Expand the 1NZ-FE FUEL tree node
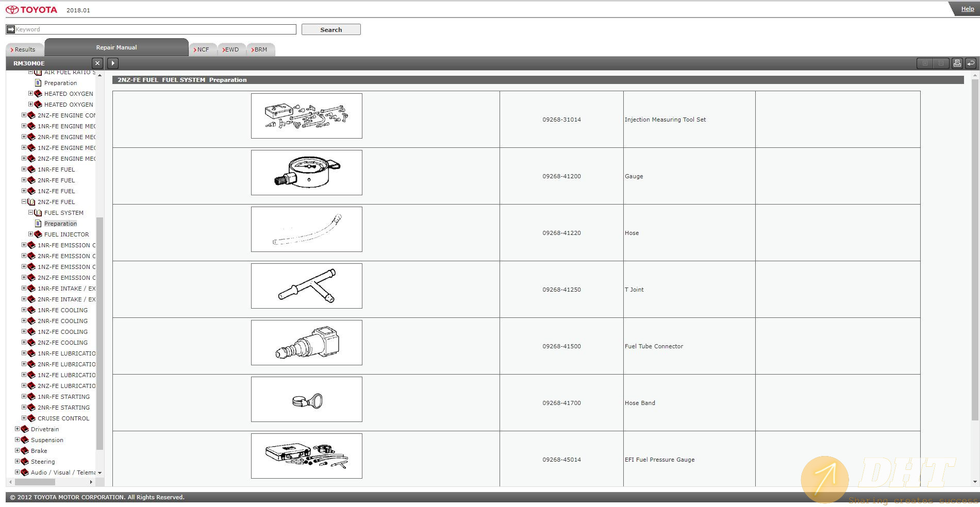The height and width of the screenshot is (507, 980). [x=24, y=191]
